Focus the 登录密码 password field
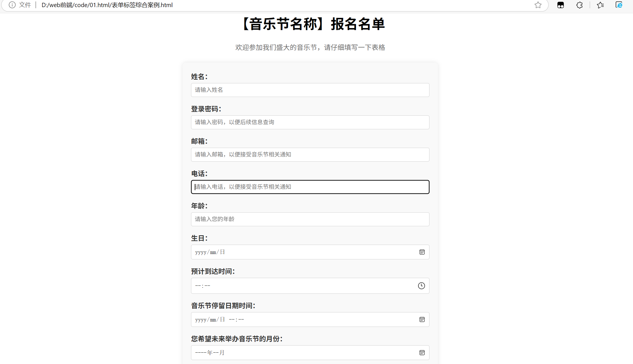Viewport: 633px width, 364px height. coord(310,122)
